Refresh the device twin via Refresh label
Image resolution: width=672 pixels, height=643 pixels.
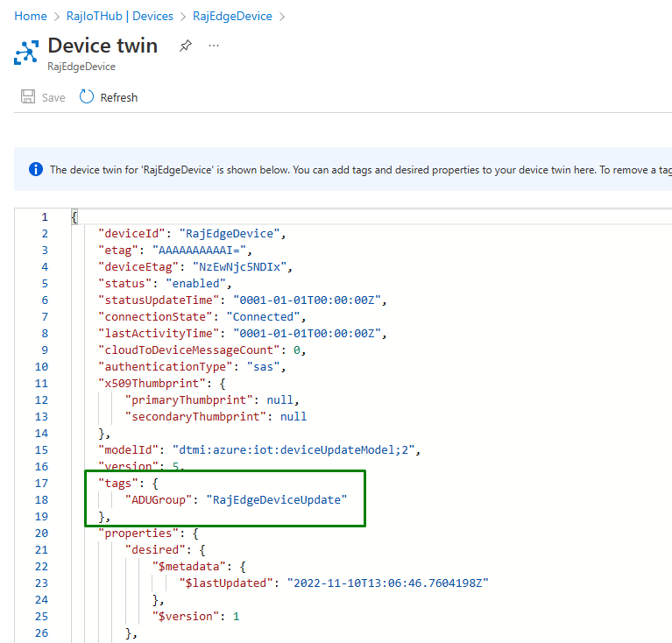click(118, 97)
